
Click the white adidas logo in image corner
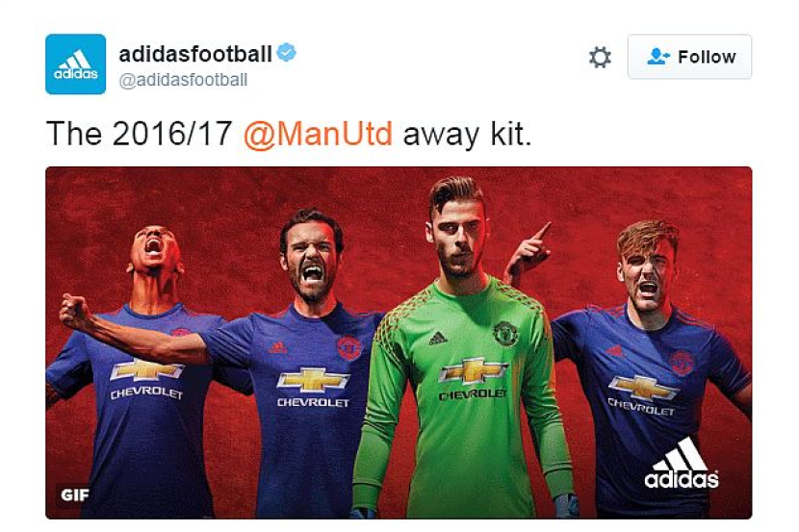[682, 464]
